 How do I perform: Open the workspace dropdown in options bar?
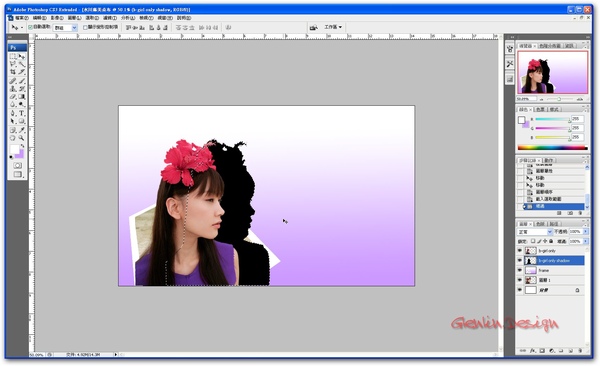[333, 27]
